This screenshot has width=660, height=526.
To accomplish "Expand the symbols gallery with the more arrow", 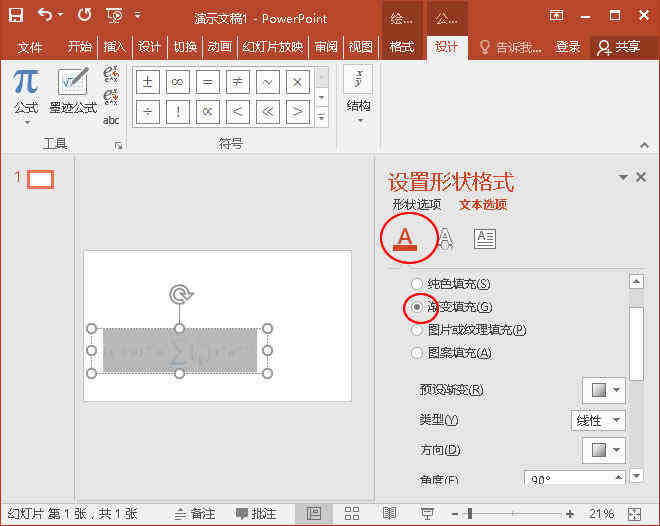I will pyautogui.click(x=322, y=117).
